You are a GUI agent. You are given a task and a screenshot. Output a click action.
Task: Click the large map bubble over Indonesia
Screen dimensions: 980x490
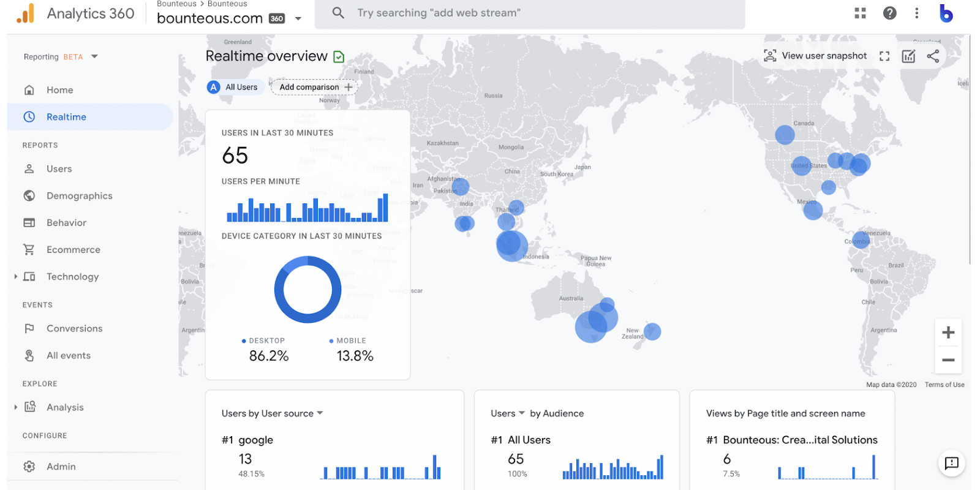pos(511,246)
